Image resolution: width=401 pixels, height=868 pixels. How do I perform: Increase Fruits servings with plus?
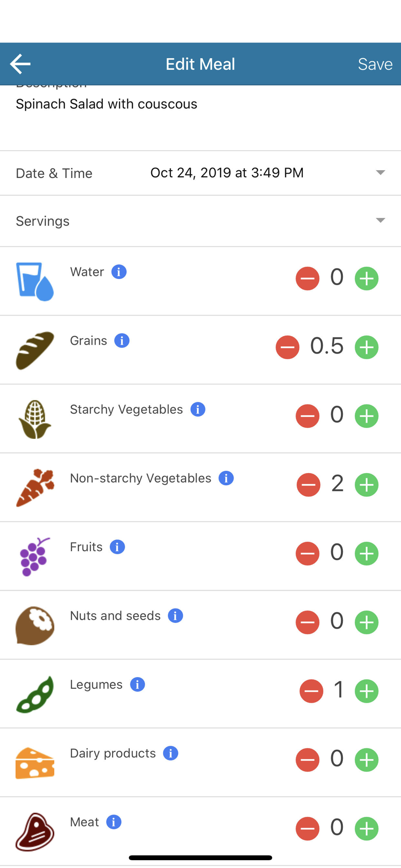click(367, 553)
